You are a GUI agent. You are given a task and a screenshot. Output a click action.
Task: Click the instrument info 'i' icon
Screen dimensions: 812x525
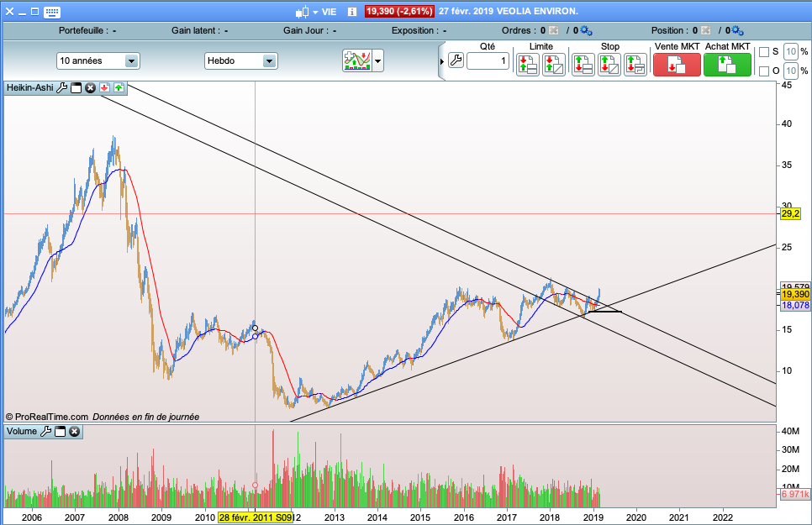pyautogui.click(x=352, y=12)
